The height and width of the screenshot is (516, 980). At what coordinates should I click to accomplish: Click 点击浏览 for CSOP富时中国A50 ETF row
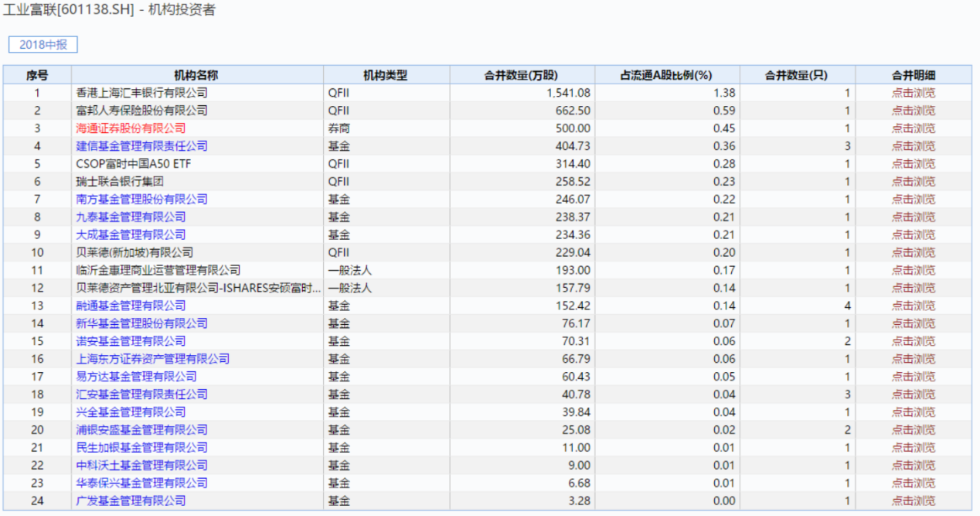(x=914, y=164)
